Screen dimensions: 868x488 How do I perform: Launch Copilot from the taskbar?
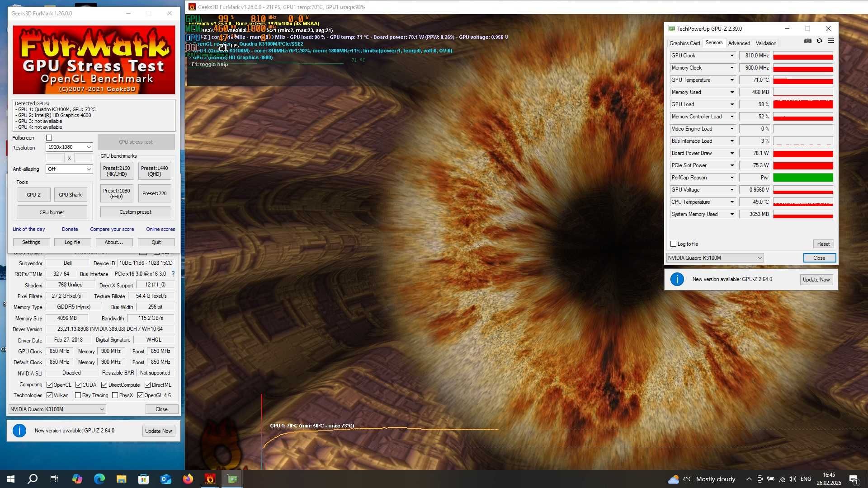[77, 479]
